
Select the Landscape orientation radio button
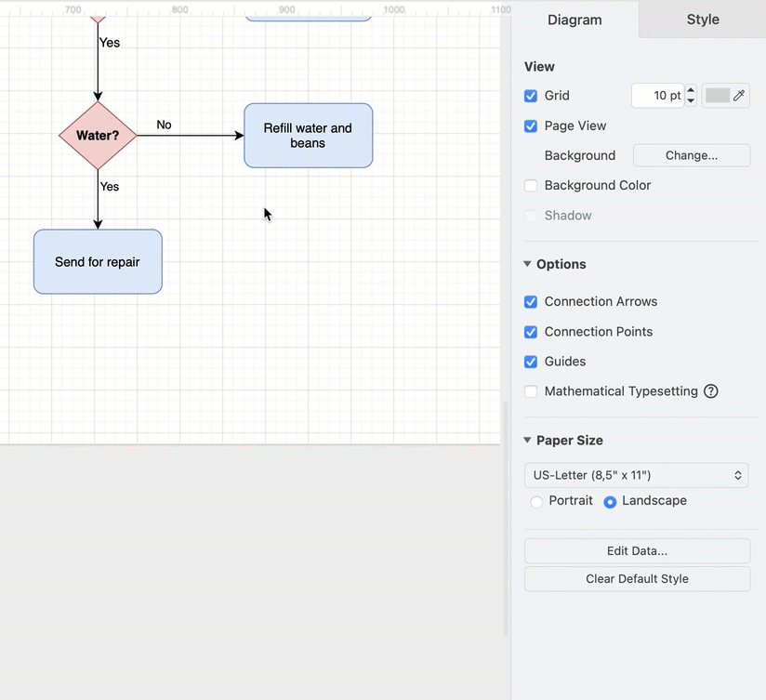tap(610, 502)
